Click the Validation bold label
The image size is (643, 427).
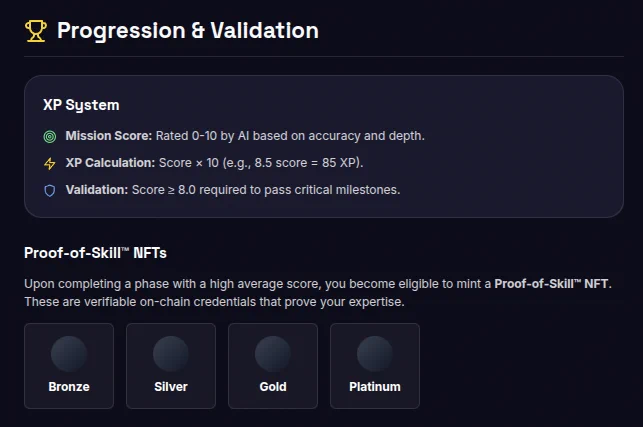pos(97,190)
